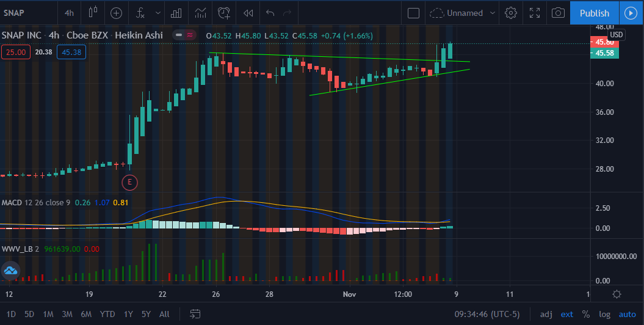Screen dimensions: 644x325
Task: Click the red 25.00 sell price button
Action: click(x=16, y=52)
